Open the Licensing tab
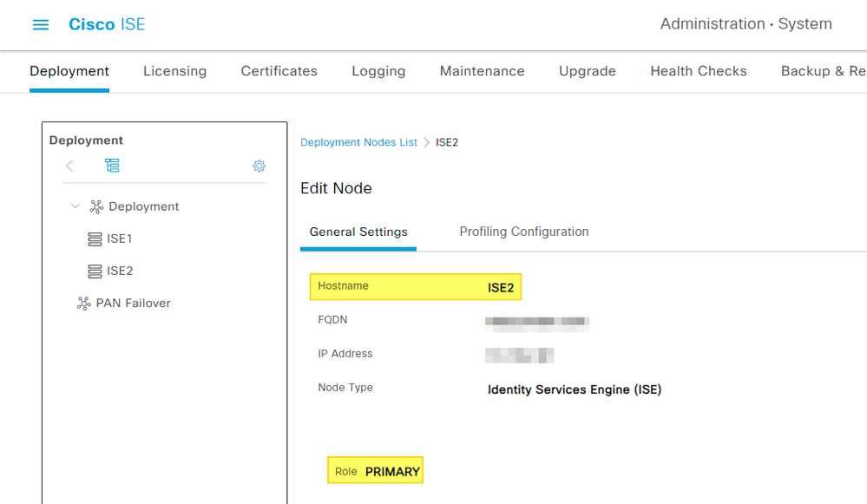The image size is (867, 504). point(174,71)
